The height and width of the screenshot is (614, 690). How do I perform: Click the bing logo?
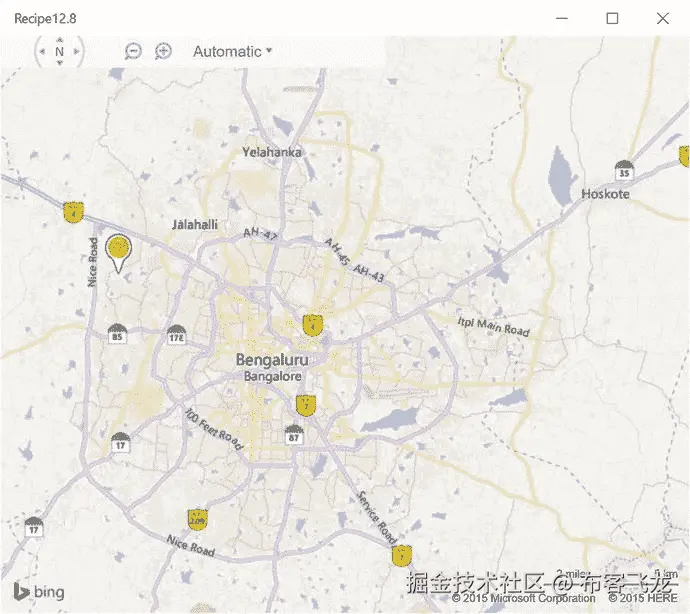[39, 592]
